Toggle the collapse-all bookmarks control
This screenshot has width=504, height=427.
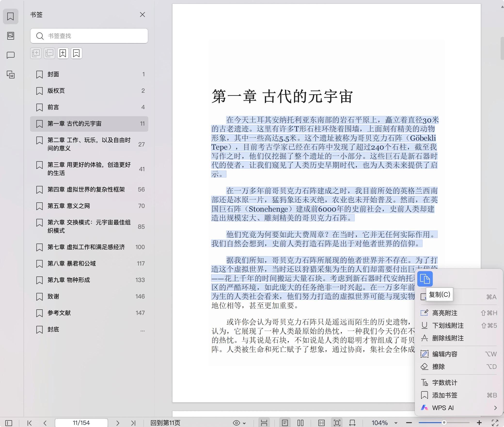click(49, 53)
